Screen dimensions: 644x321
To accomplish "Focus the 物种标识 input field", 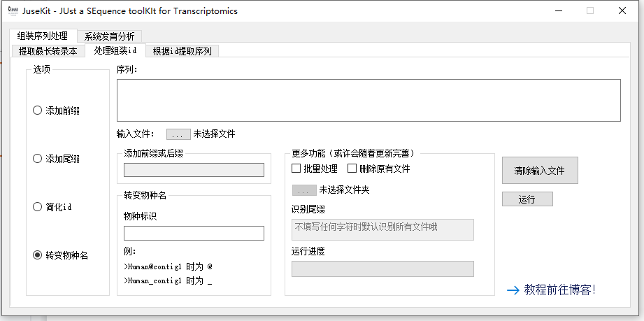I will (x=194, y=233).
